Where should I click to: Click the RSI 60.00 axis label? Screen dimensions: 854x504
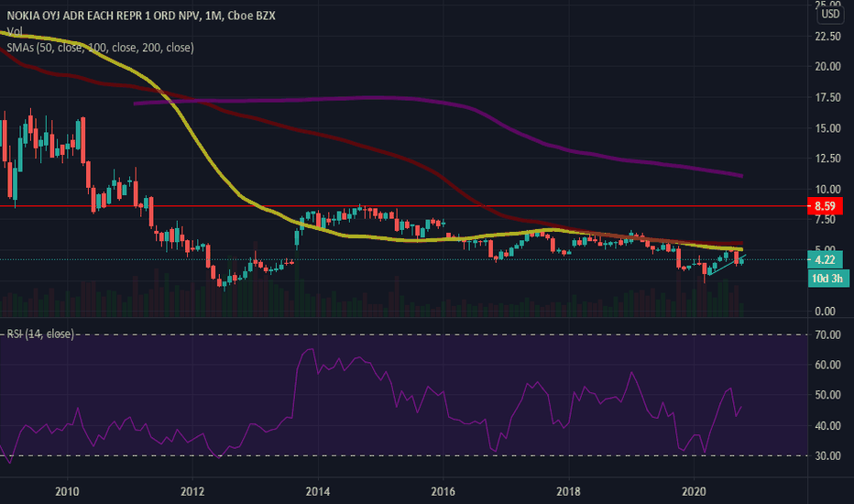[x=827, y=365]
